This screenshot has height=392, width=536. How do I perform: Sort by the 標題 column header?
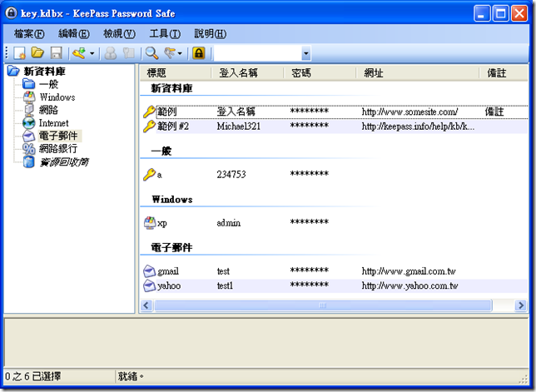176,72
